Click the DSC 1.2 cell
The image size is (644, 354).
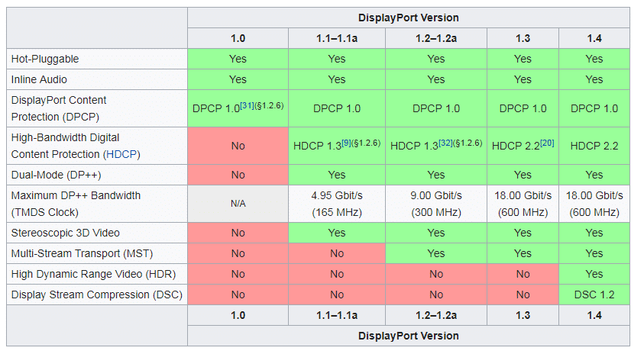594,294
